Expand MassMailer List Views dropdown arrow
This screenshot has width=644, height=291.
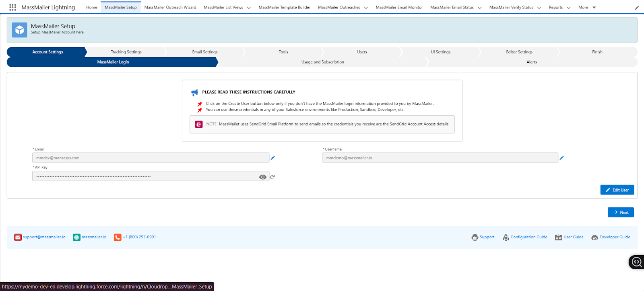(x=249, y=8)
